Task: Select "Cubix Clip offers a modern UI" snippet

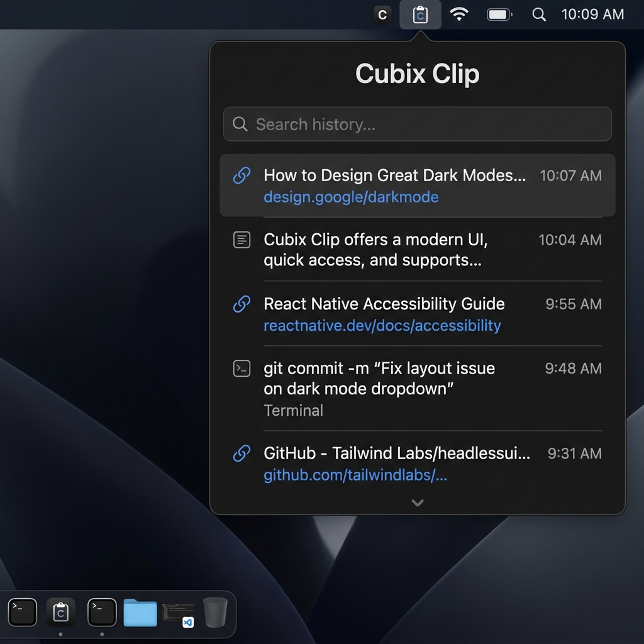Action: tap(376, 250)
